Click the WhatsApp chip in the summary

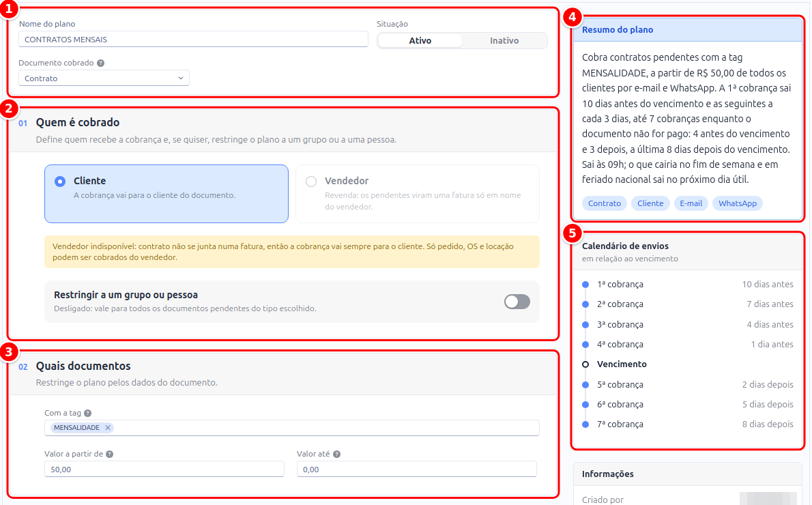pos(738,203)
